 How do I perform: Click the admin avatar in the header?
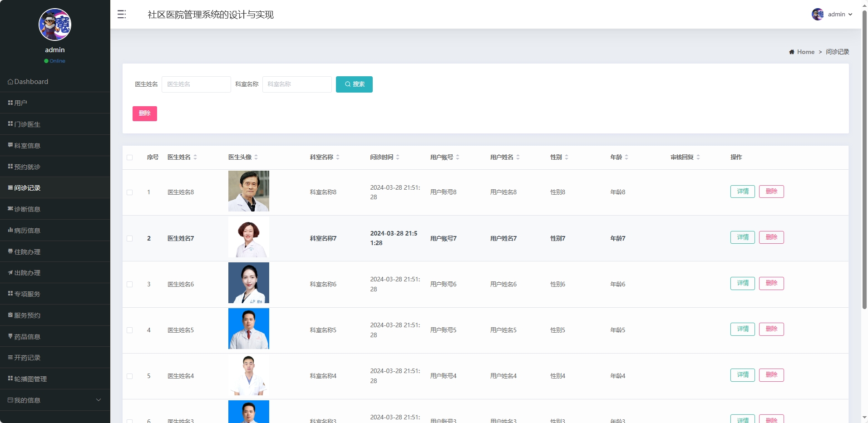818,15
